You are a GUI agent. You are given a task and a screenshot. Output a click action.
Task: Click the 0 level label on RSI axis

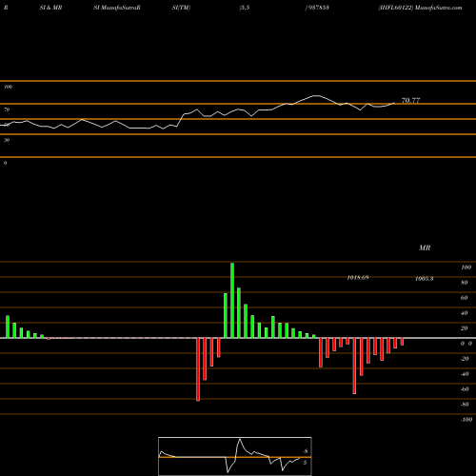pos(5,163)
